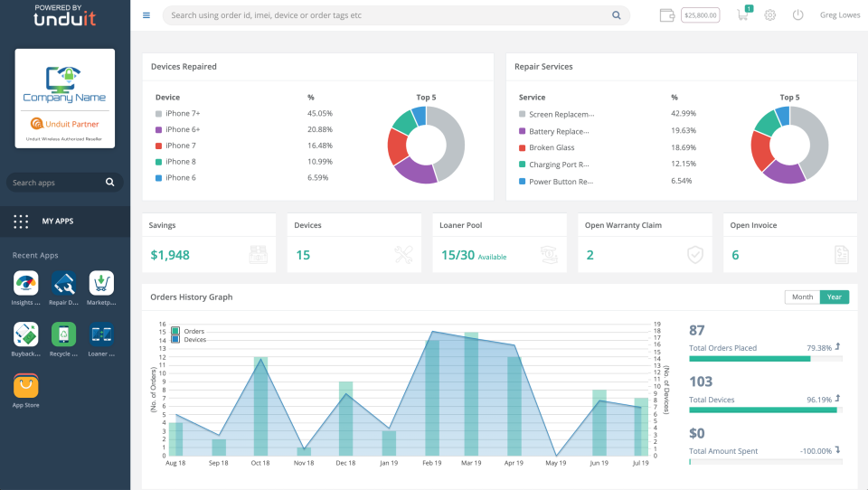Open the wallet icon in header
The width and height of the screenshot is (868, 490).
point(667,15)
